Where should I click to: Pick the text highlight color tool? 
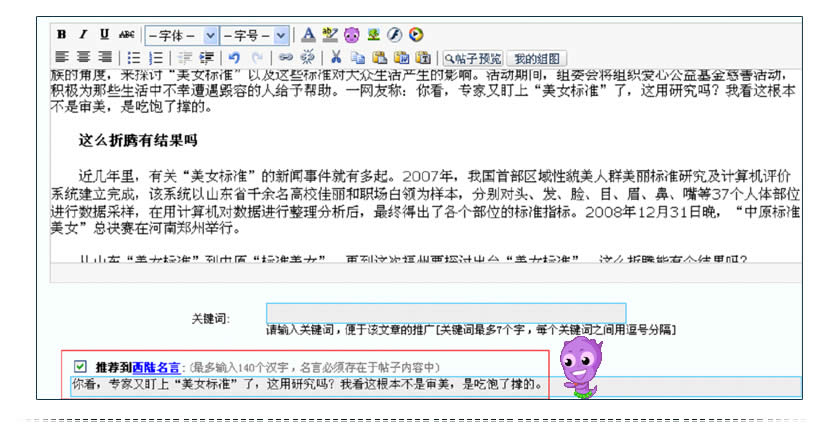(x=330, y=35)
